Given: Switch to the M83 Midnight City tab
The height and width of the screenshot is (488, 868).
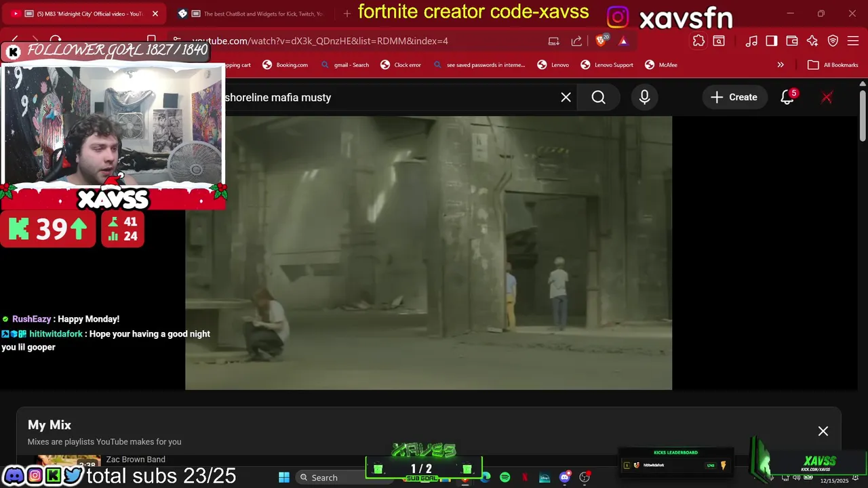Looking at the screenshot, I should [x=85, y=14].
